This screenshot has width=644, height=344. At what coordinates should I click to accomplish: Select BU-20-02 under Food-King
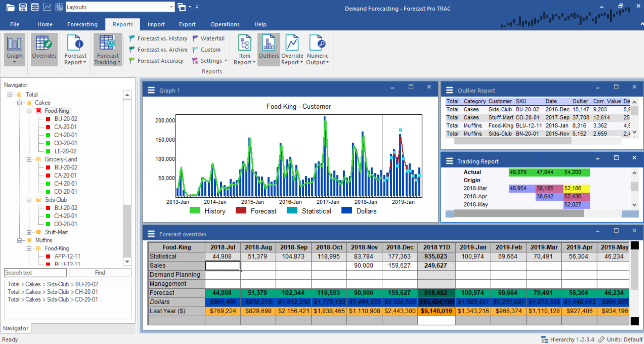65,119
